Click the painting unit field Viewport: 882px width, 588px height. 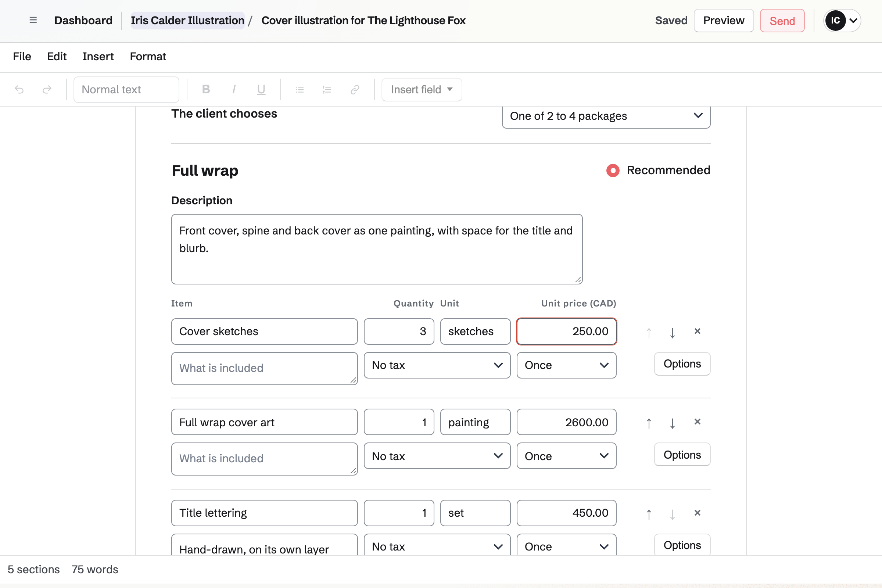[x=475, y=422]
